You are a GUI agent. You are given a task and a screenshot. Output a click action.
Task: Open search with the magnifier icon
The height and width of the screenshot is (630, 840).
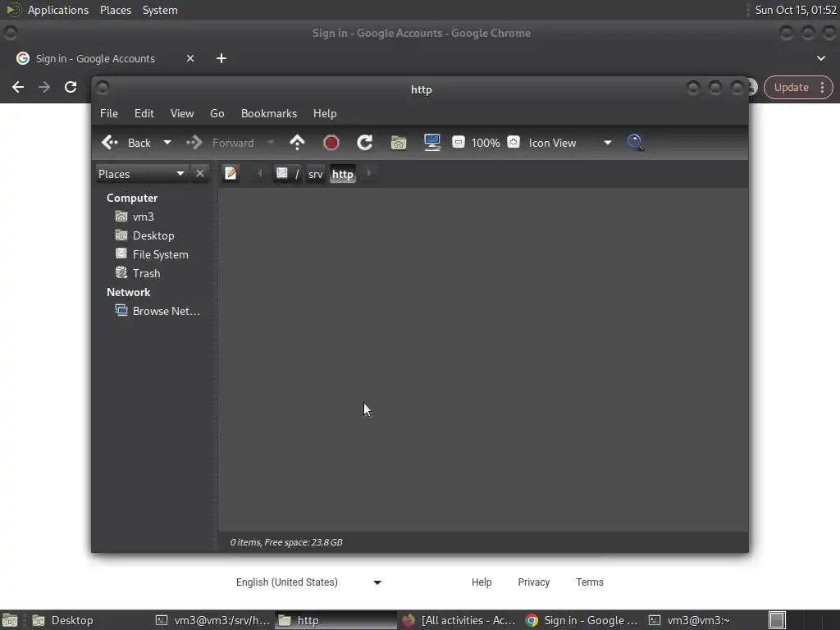click(x=636, y=143)
